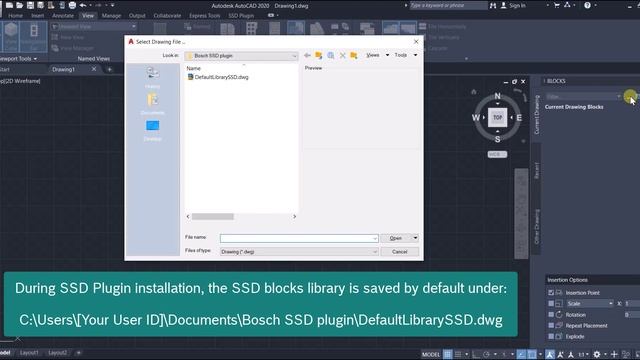This screenshot has width=640, height=360.
Task: Click the snap mode icon in status bar
Action: (458, 354)
